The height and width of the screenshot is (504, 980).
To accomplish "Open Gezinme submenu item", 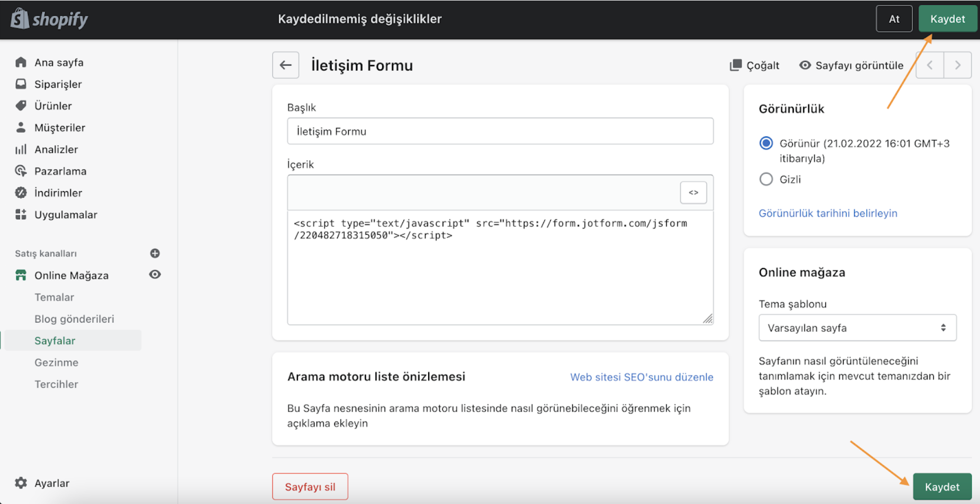I will point(57,362).
